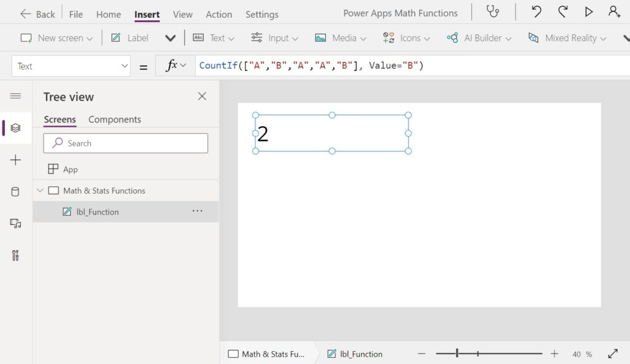
Task: Open the Text property dropdown
Action: pyautogui.click(x=71, y=66)
